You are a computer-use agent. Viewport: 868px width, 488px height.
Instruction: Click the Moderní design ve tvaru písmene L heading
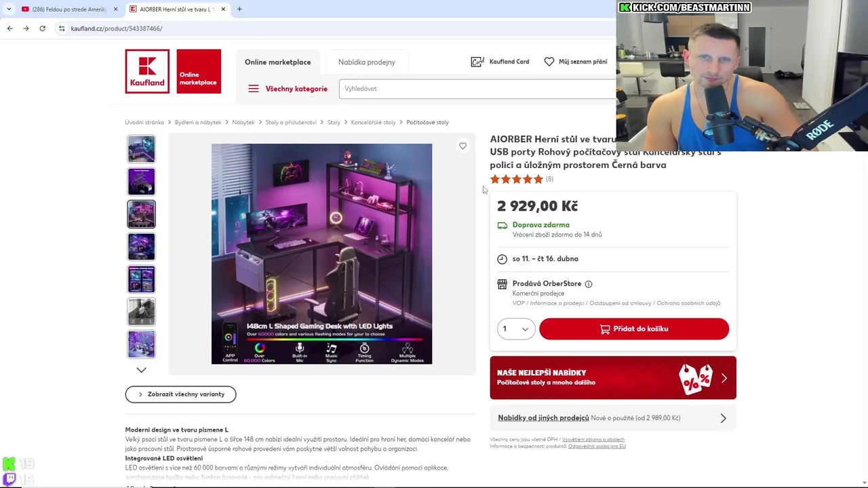[x=176, y=430]
